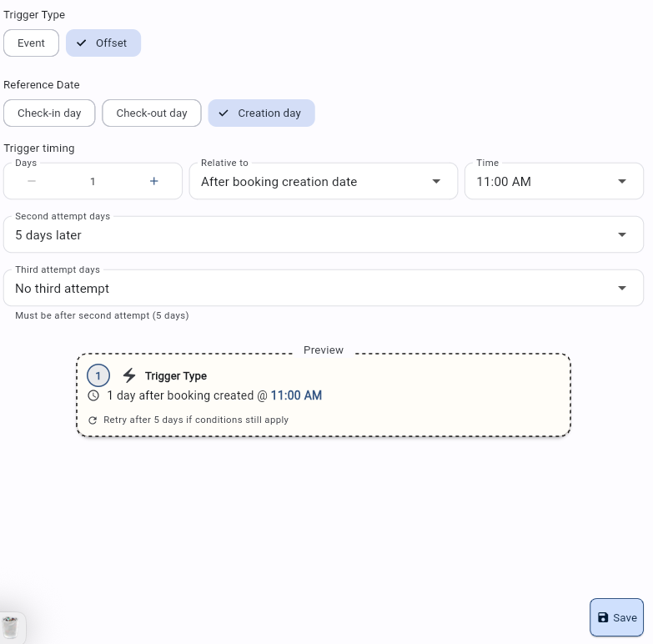The width and height of the screenshot is (653, 644).
Task: Select the Event trigger type
Action: 31,43
